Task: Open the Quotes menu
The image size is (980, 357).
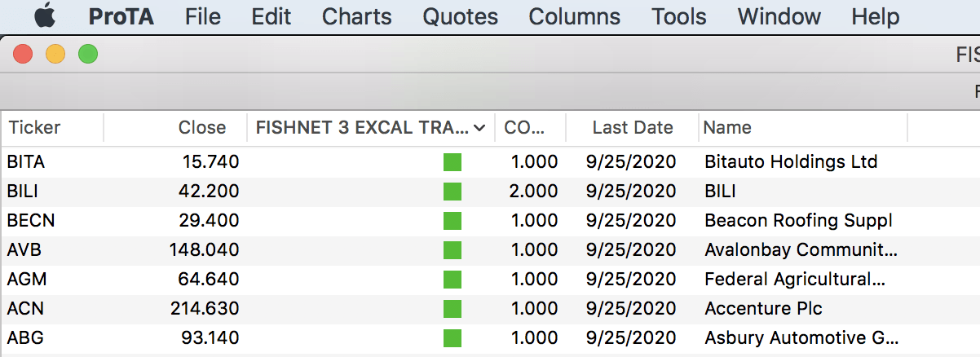Action: click(x=461, y=16)
